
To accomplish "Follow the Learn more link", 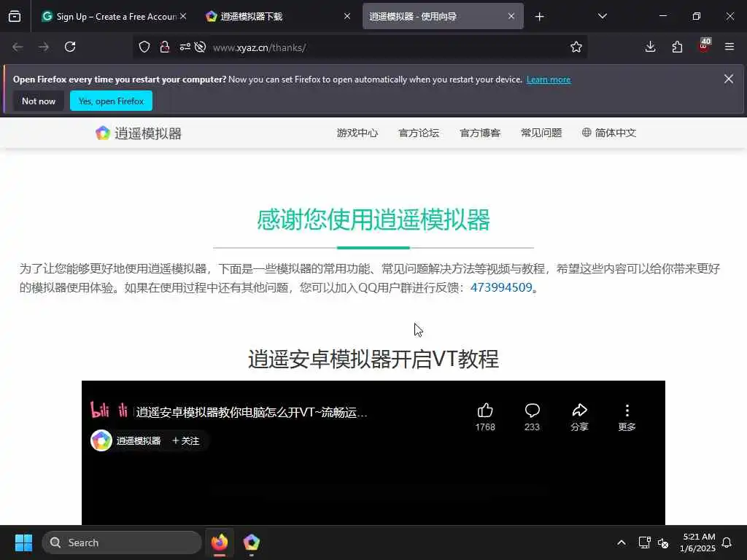I will coord(549,79).
